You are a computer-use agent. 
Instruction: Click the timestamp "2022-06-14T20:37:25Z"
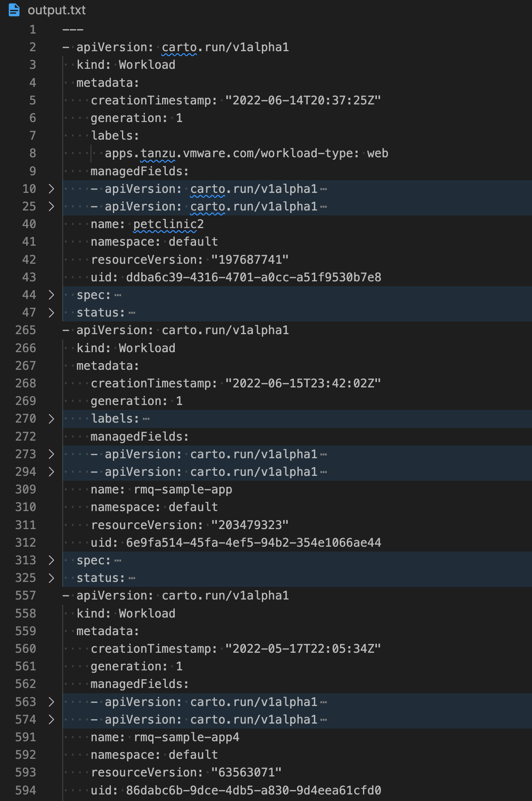(303, 100)
